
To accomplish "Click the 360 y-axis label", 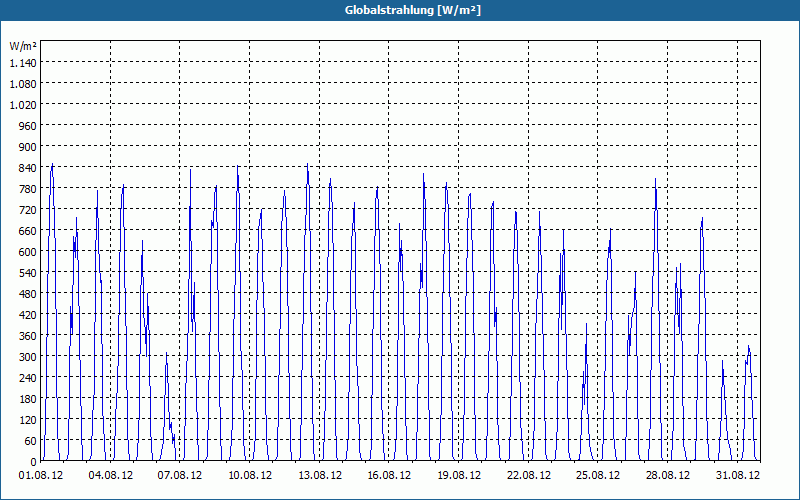I will pos(28,336).
